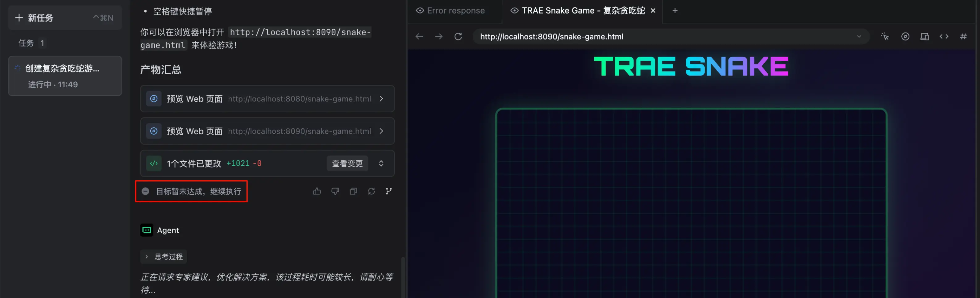Copy the agent response
980x298 pixels.
(353, 191)
